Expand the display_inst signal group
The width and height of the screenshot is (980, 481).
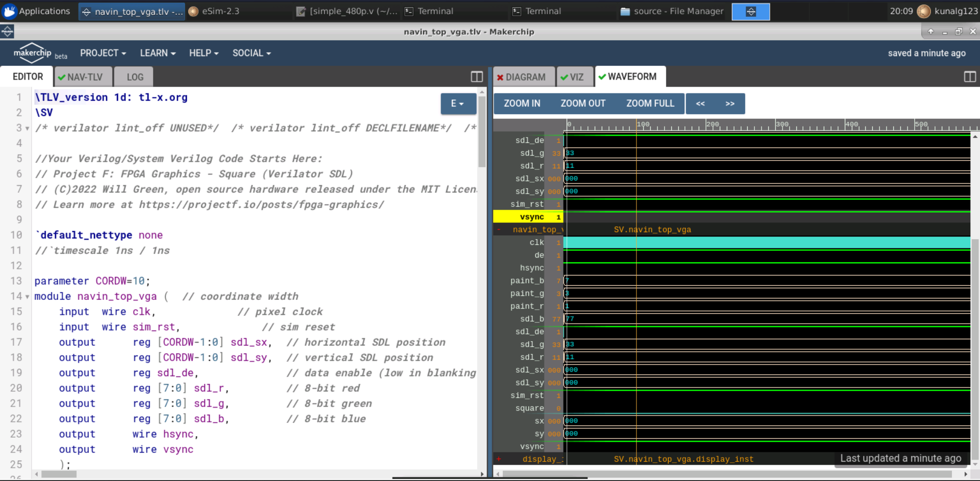499,459
